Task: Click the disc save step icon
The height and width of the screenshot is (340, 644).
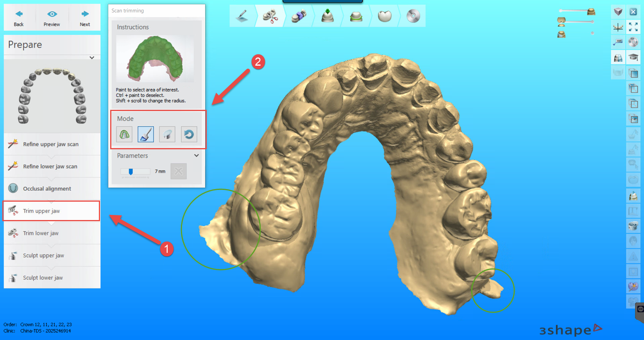Action: [413, 16]
